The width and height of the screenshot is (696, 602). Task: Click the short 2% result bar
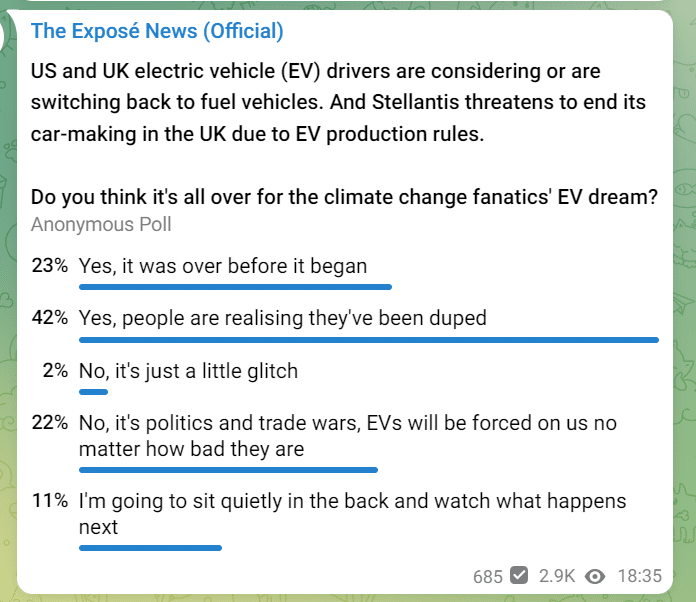(x=93, y=392)
